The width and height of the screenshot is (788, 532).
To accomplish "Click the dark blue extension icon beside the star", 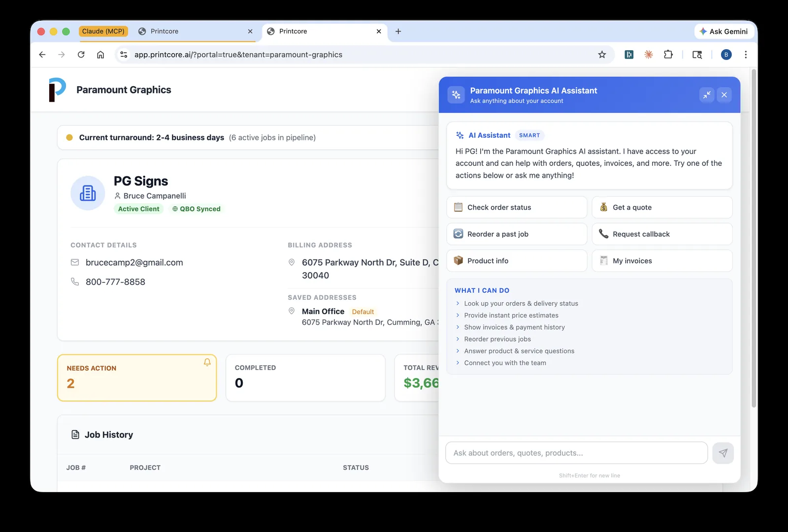I will [629, 55].
